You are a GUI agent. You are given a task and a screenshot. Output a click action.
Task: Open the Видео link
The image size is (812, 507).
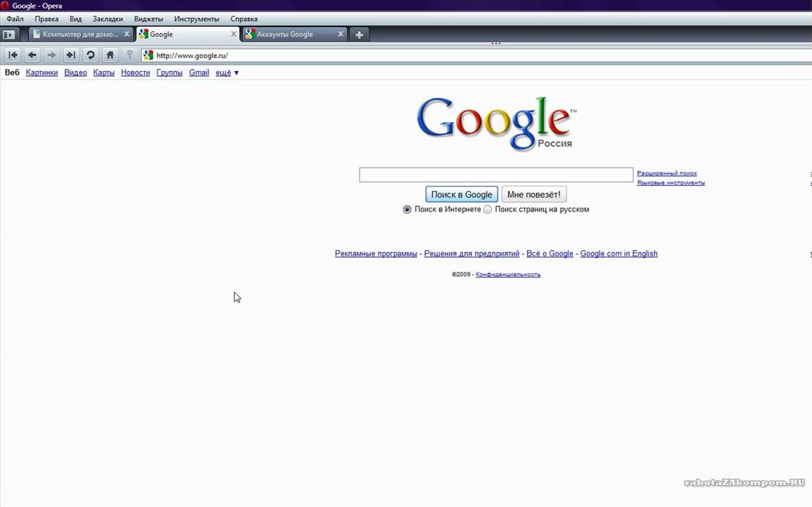point(75,73)
